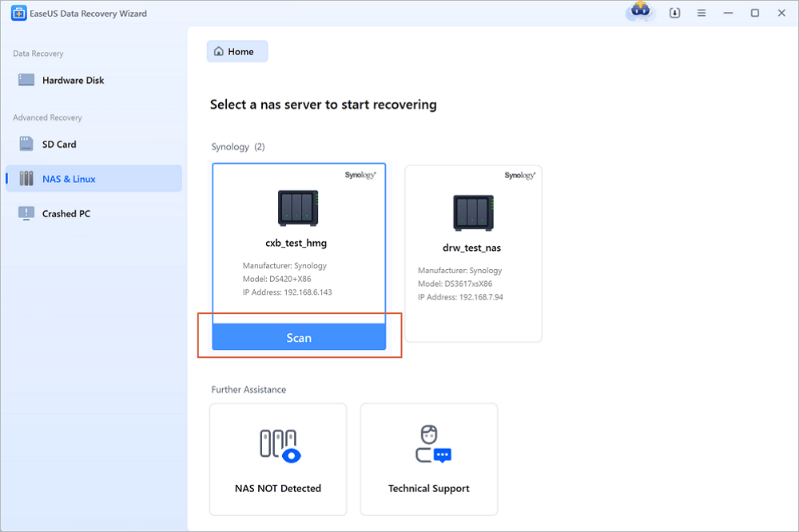The width and height of the screenshot is (799, 532).
Task: Open the premium upgrade avatar icon
Action: (641, 11)
